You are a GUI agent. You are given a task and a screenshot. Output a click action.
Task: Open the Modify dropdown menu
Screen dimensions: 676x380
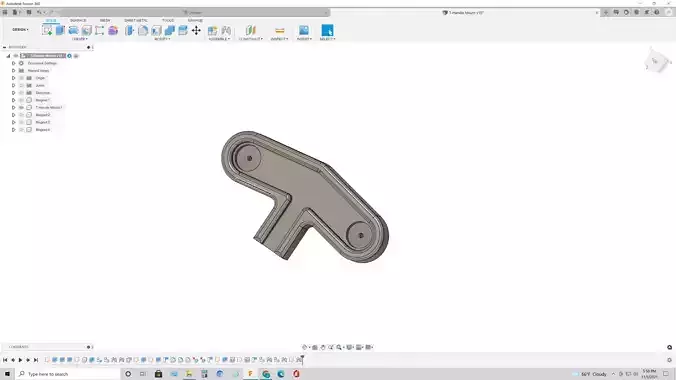click(162, 39)
